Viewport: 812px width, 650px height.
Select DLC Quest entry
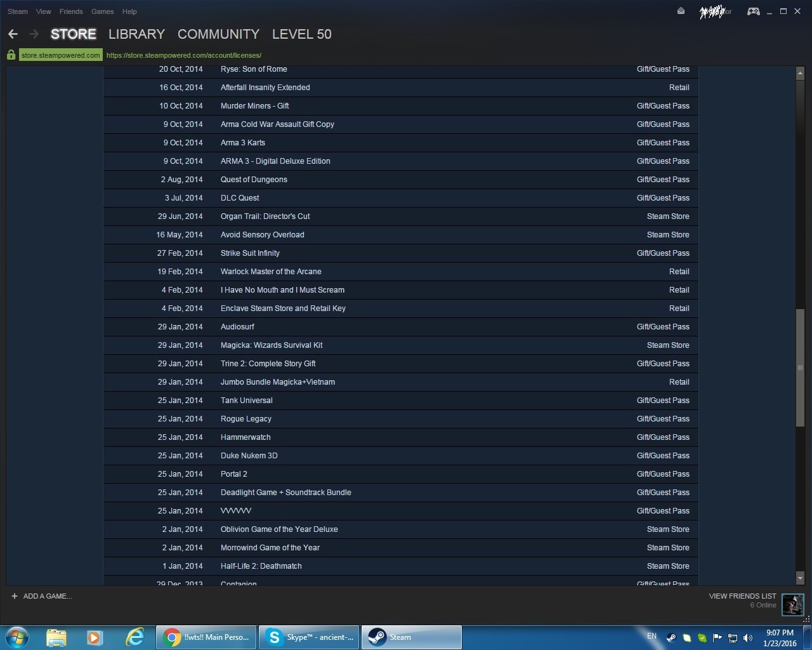tap(401, 198)
